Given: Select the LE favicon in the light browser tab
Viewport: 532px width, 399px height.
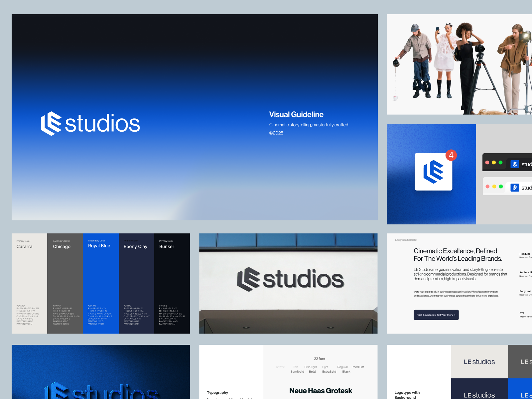Looking at the screenshot, I should click(515, 188).
